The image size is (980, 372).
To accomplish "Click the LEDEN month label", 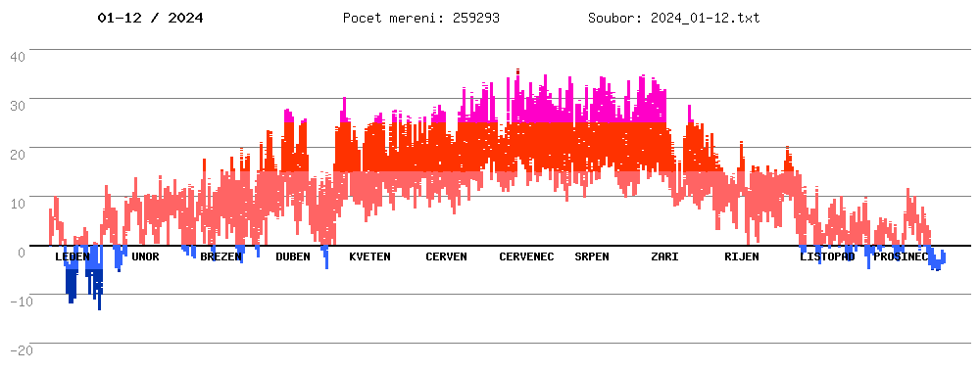I will coord(73,256).
